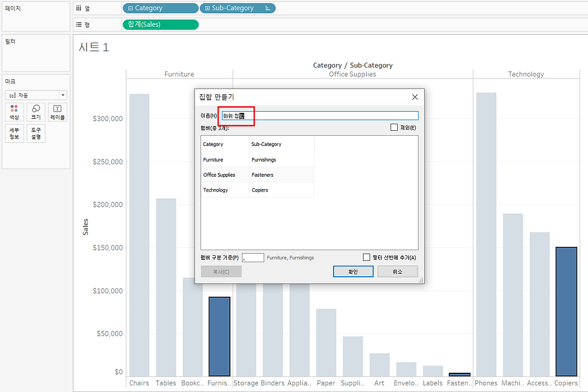Screen dimensions: 588x392
Task: Click the disabled 복사(C) button
Action: (221, 271)
